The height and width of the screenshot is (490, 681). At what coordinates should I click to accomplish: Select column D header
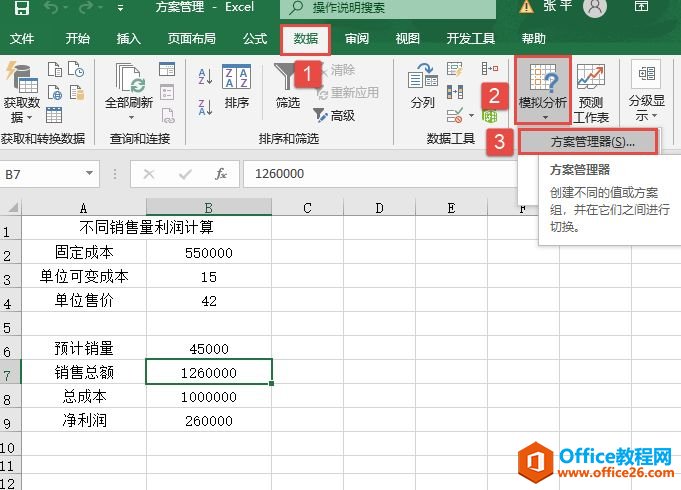379,207
